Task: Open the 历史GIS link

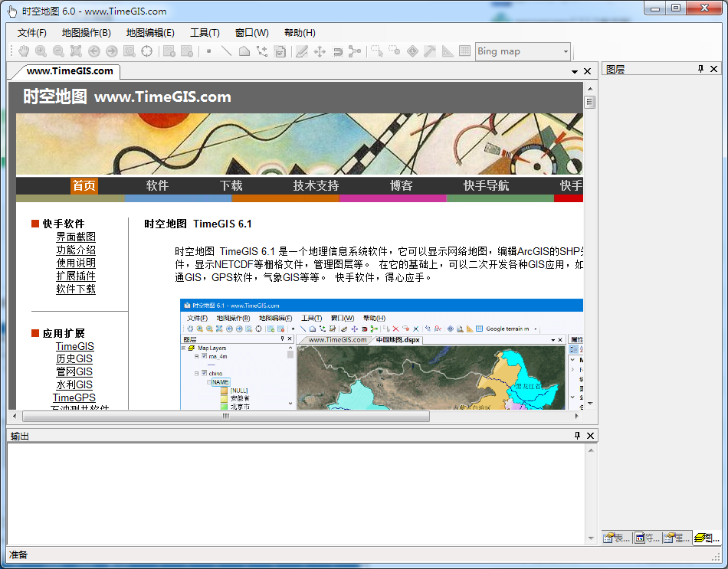Action: click(x=74, y=358)
